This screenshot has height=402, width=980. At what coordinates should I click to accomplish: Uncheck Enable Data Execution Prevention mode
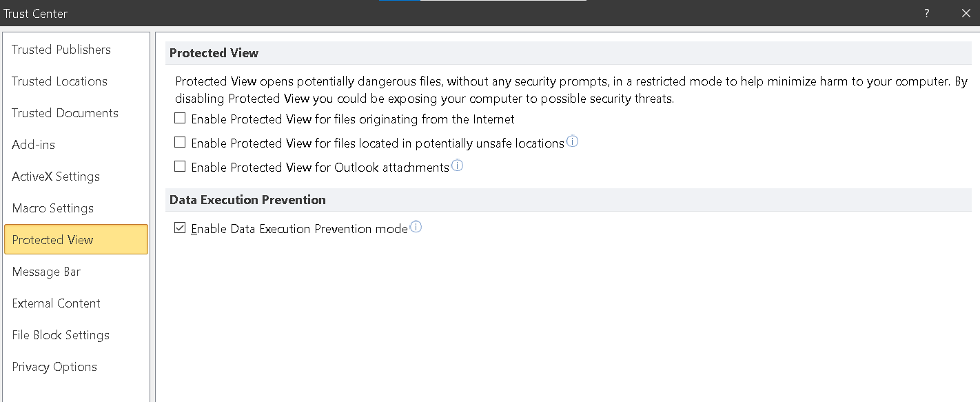coord(180,228)
